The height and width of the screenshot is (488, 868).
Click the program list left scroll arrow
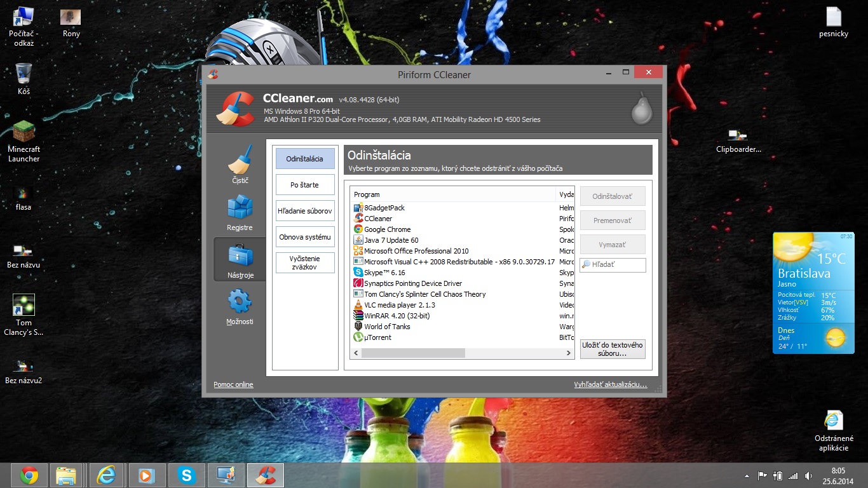click(356, 353)
